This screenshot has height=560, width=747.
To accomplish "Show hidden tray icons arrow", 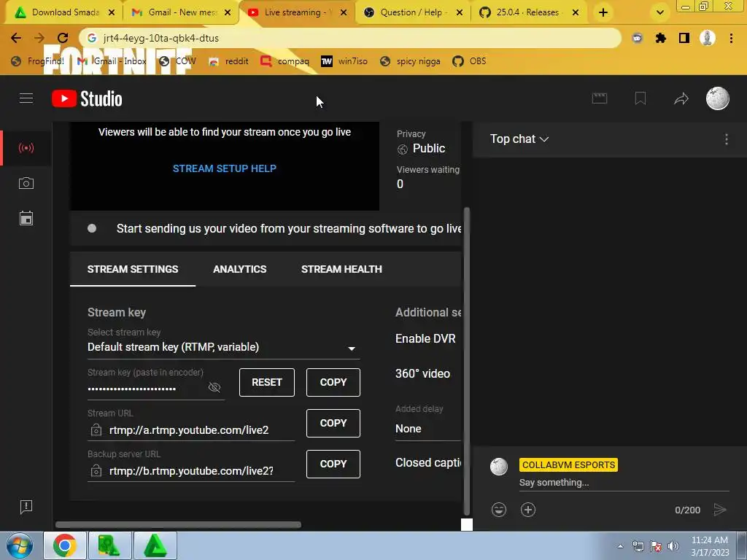I will (620, 546).
